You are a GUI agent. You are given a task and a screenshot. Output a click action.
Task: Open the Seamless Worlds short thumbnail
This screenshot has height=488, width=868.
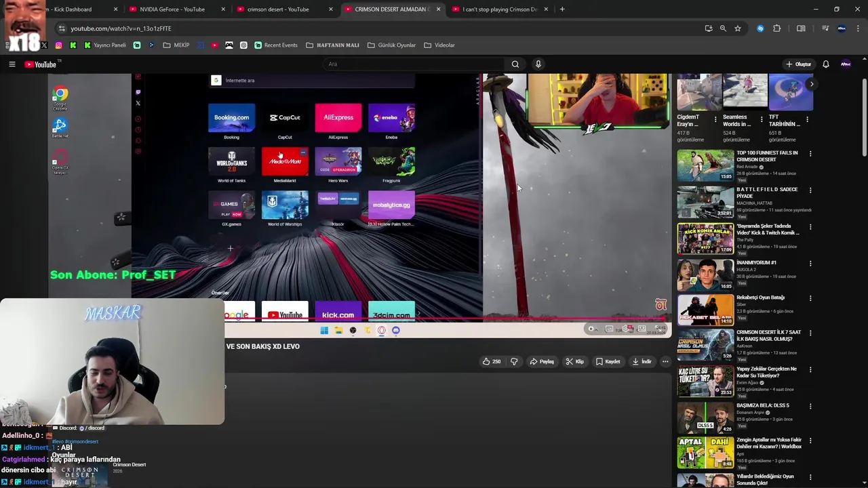[x=745, y=92]
